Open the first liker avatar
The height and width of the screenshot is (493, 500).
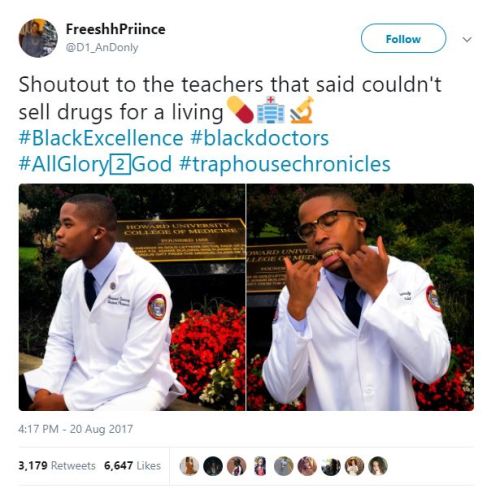point(189,466)
